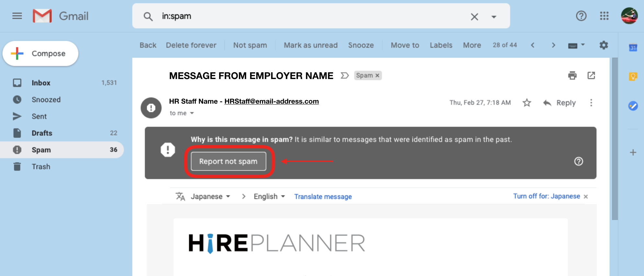Click Report not spam button
644x276 pixels.
point(228,161)
